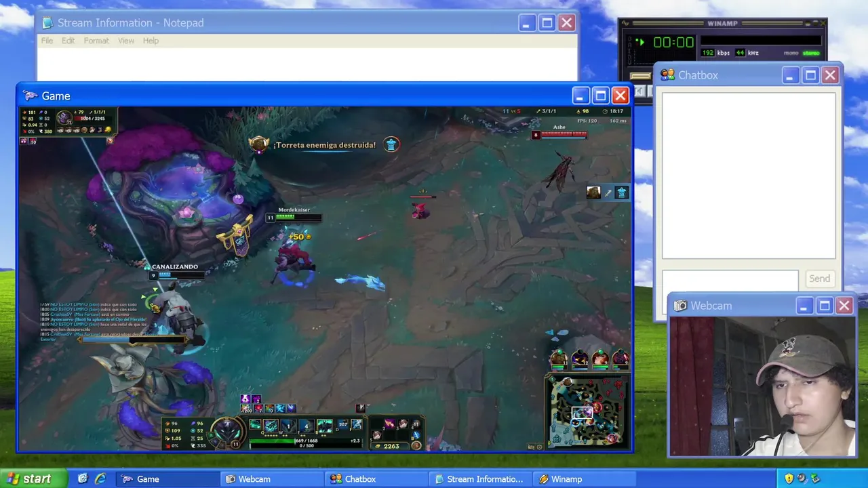This screenshot has width=868, height=488.
Task: Click the Winamp windowshade mode button
Action: point(816,24)
